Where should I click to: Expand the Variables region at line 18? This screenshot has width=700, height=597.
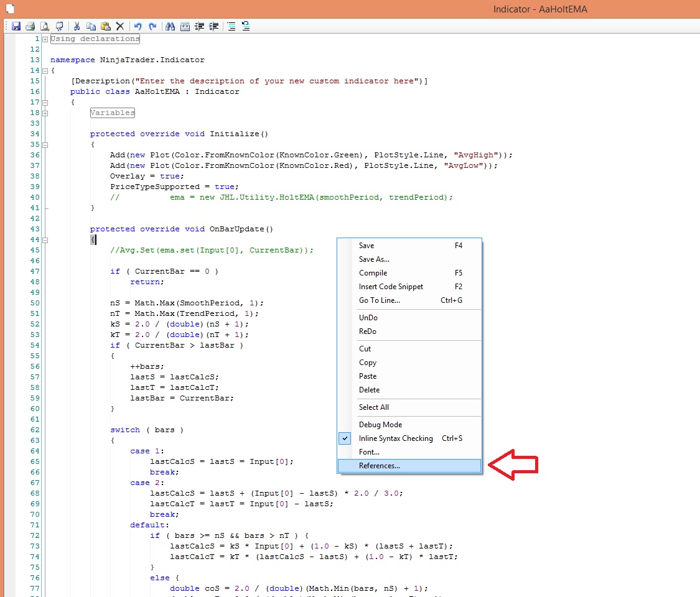click(45, 113)
